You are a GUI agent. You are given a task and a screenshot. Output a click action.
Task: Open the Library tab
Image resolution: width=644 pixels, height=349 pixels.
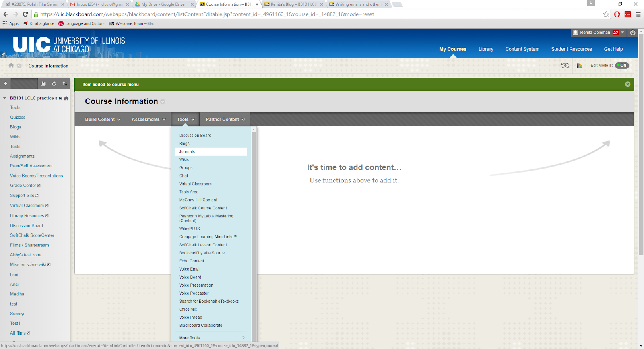pos(486,49)
